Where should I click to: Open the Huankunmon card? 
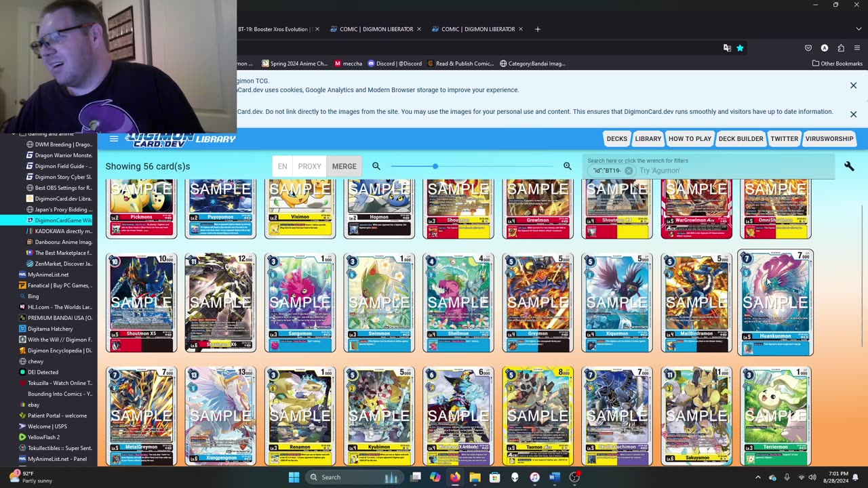coord(775,303)
